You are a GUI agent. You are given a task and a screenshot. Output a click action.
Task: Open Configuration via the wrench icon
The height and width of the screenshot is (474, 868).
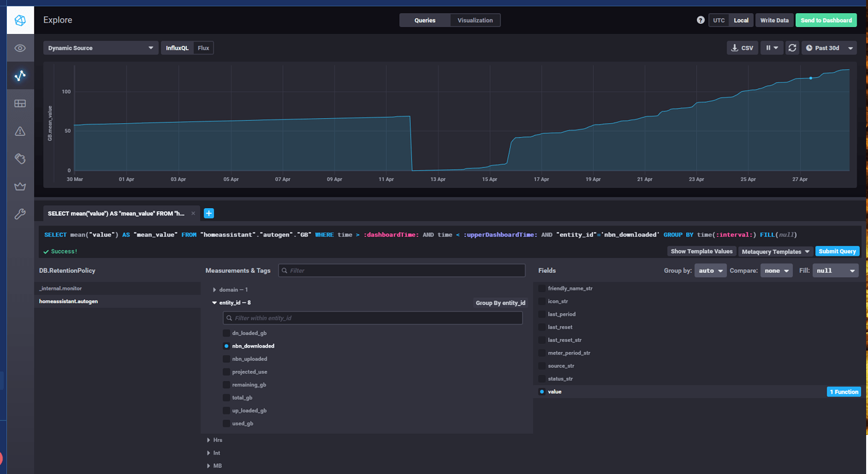coord(19,214)
